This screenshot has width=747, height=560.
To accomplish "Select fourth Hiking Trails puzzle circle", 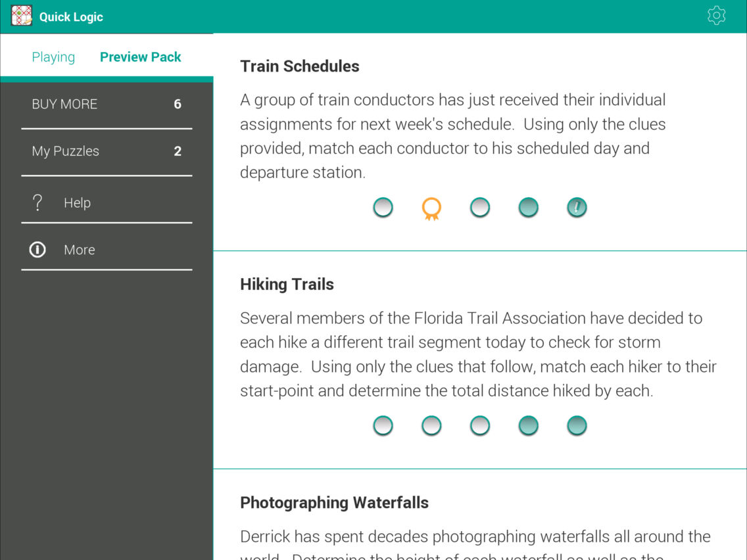I will 528,426.
